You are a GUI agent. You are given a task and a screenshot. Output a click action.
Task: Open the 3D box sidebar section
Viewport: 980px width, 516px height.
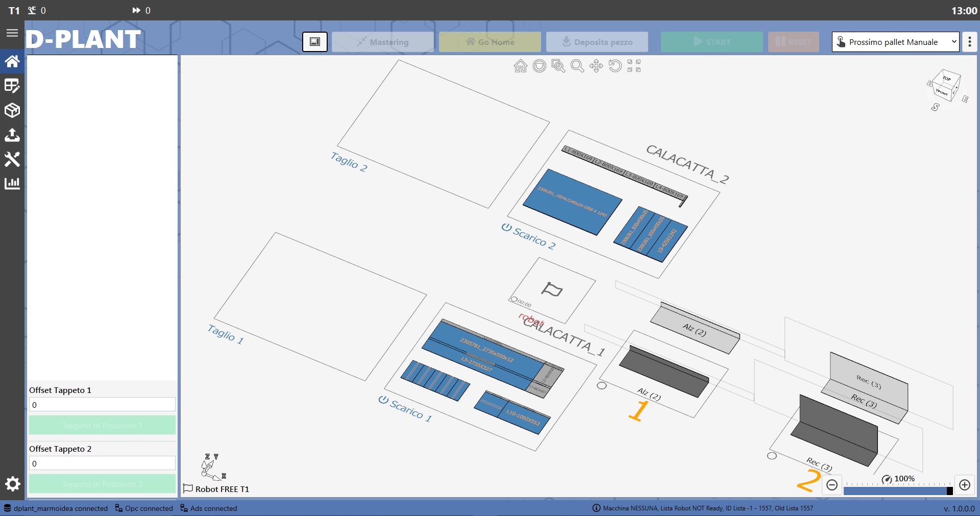pyautogui.click(x=12, y=110)
